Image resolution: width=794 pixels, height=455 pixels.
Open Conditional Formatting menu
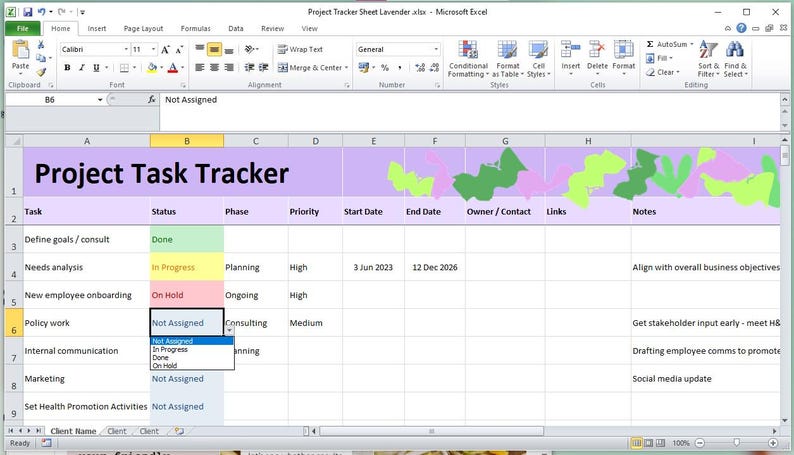click(468, 59)
